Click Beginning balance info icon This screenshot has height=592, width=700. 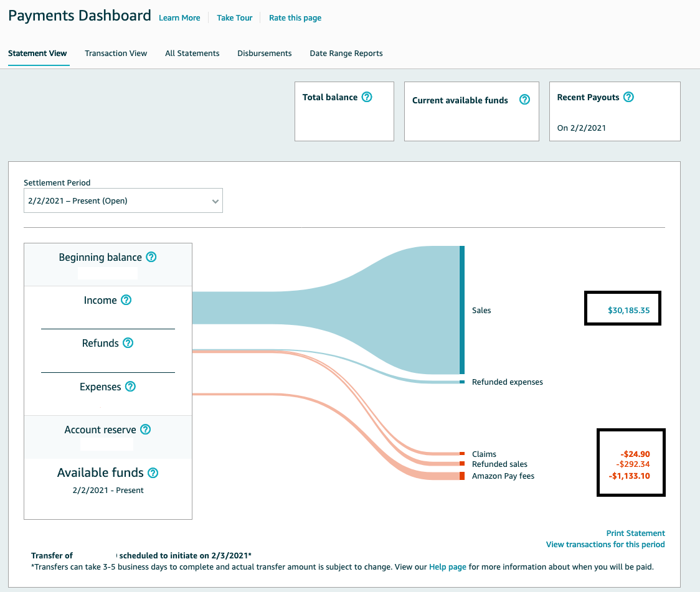(x=151, y=257)
